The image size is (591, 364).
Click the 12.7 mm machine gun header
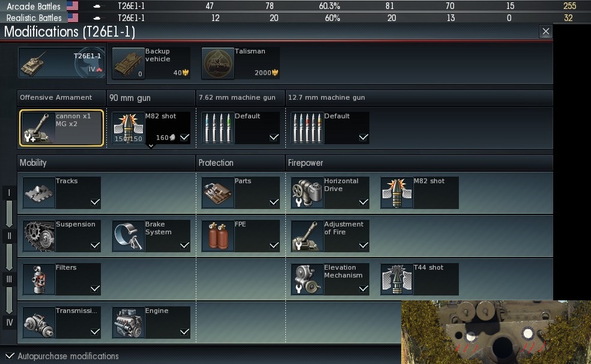(419, 97)
